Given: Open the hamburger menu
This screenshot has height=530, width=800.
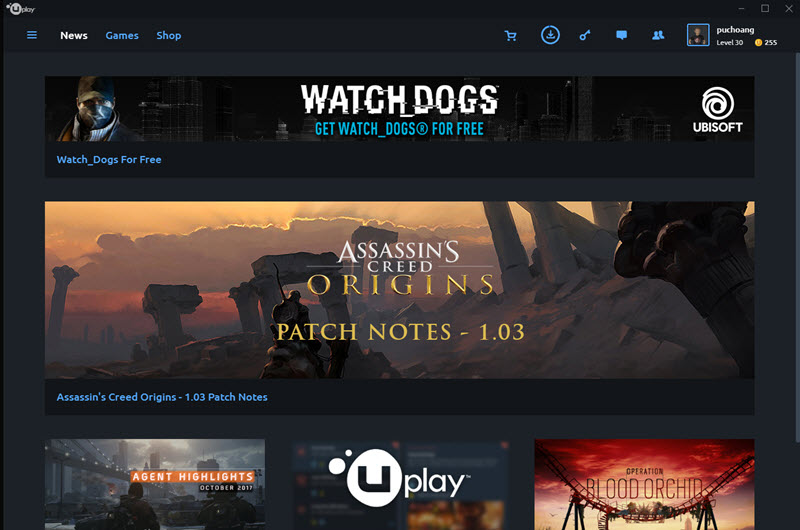Looking at the screenshot, I should click(x=32, y=35).
